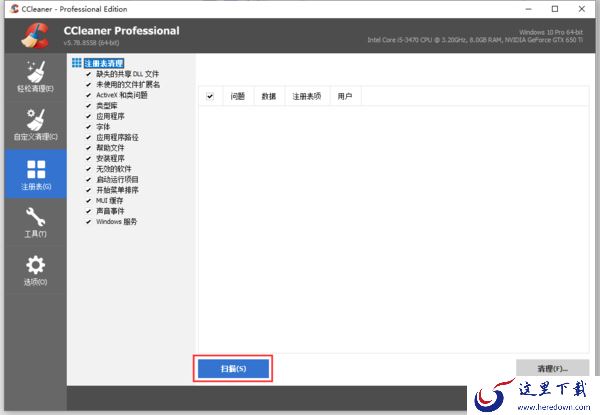Viewport: 600px width, 415px height.
Task: Maximize the CCleaner window
Action: 555,9
